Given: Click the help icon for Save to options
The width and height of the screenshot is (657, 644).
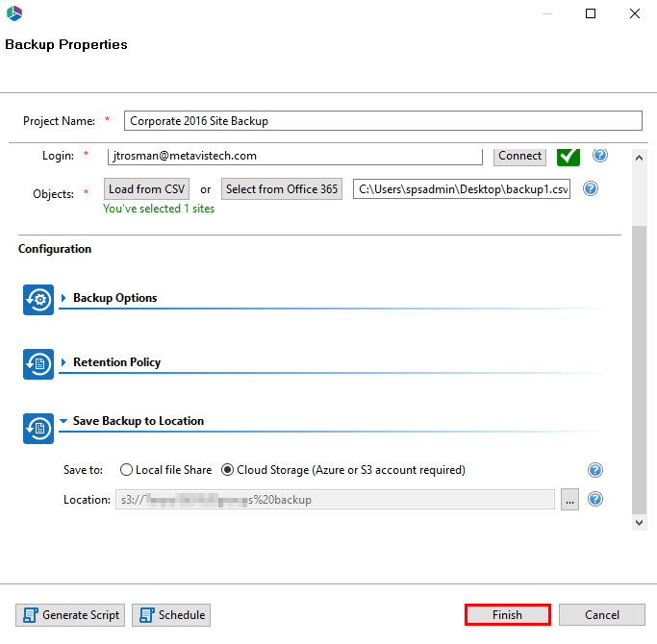Looking at the screenshot, I should point(595,470).
